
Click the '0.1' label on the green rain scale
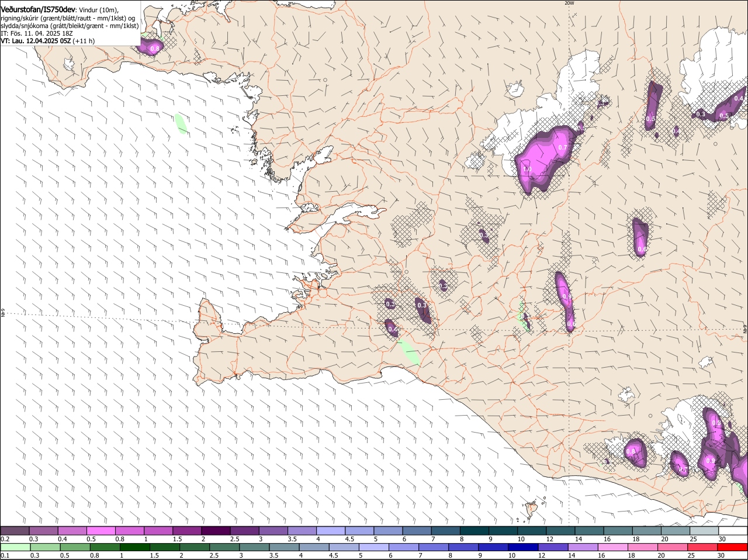[x=5, y=555]
